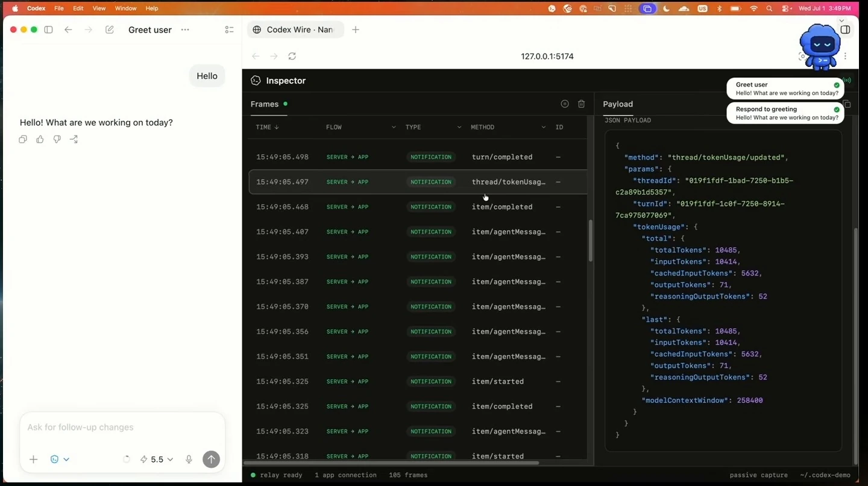Go back using the arrow beside Greet user

[68, 30]
